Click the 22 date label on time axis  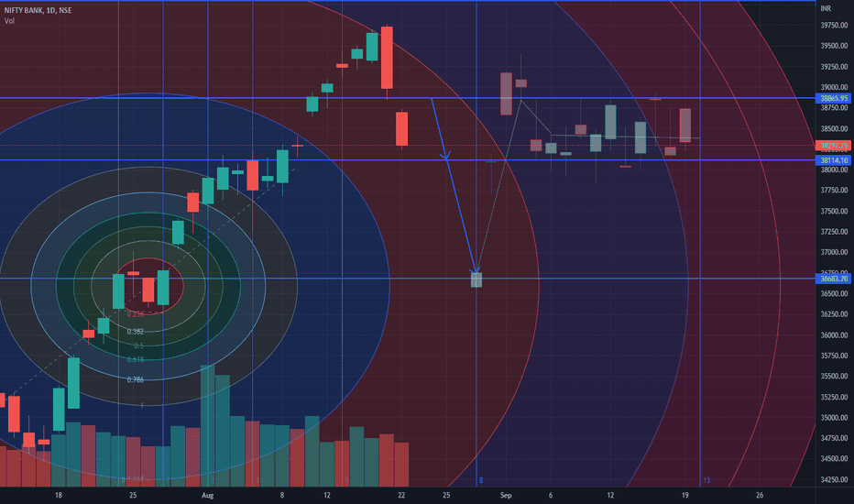point(401,495)
